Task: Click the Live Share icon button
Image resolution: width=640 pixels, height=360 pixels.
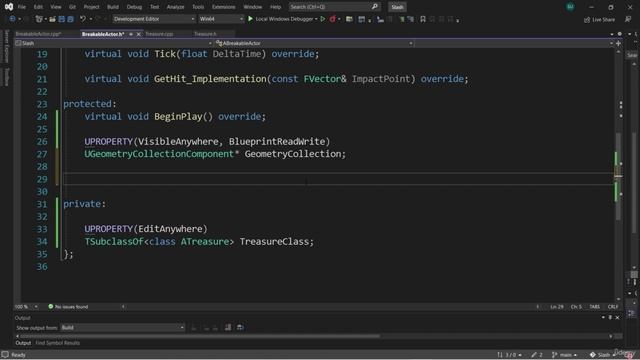Action: (599, 19)
